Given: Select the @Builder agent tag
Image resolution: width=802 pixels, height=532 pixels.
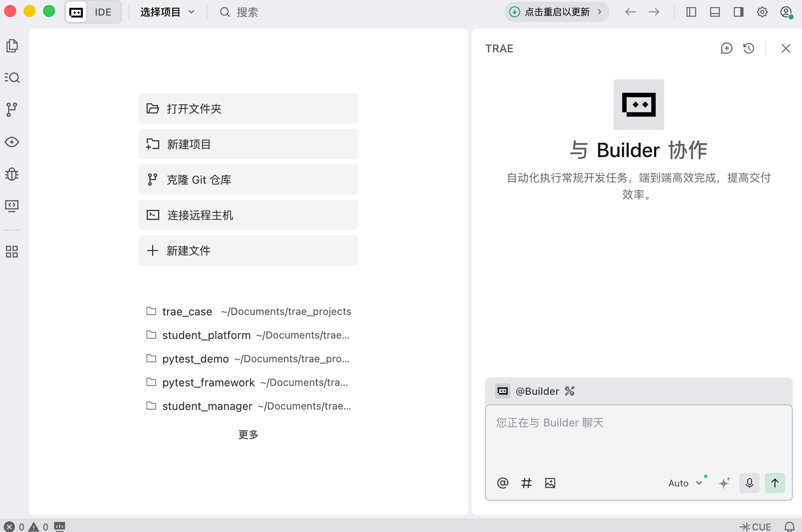Looking at the screenshot, I should click(537, 391).
